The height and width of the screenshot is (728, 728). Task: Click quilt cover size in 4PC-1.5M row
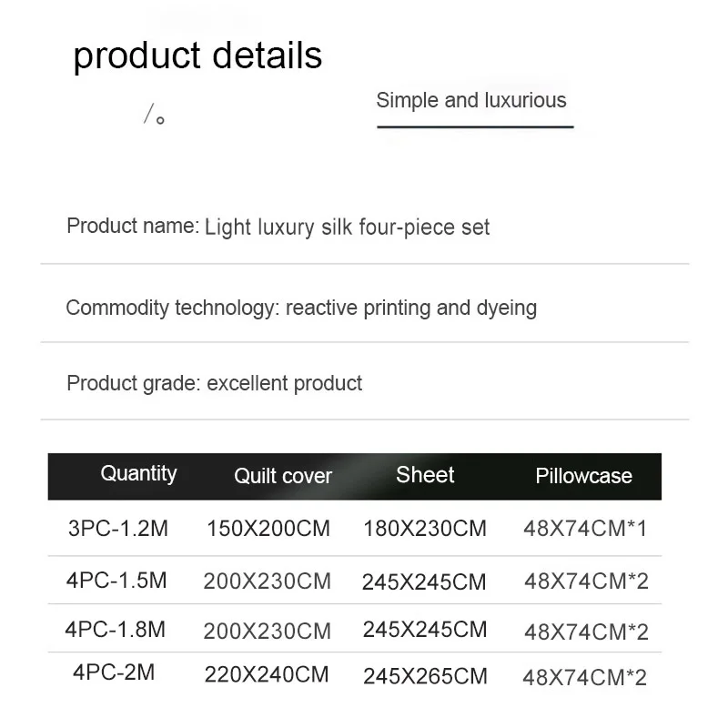tap(268, 581)
